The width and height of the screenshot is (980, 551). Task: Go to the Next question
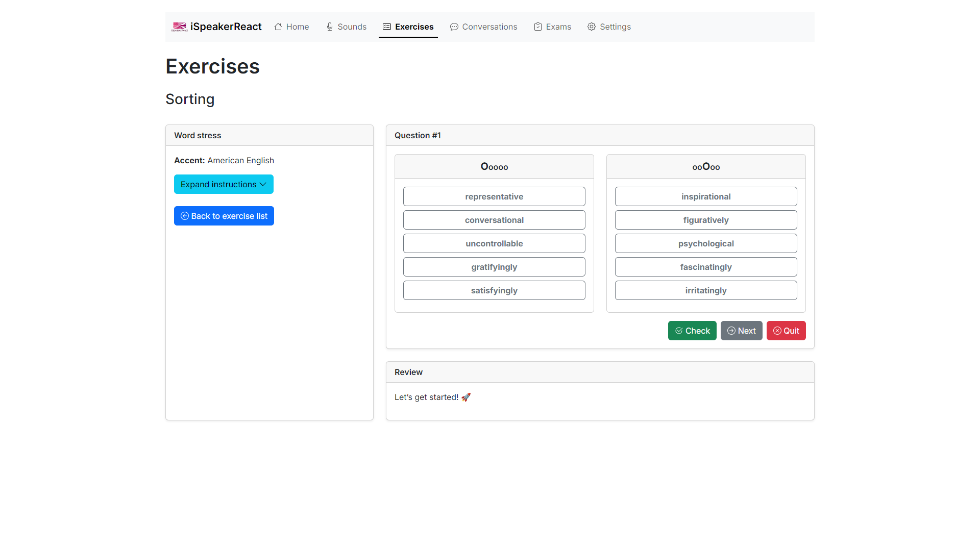pos(742,331)
